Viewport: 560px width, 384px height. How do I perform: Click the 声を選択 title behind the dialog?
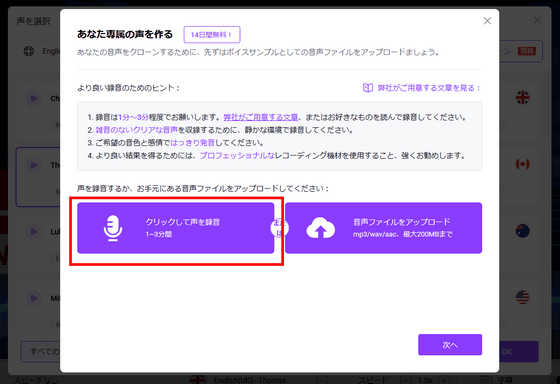pyautogui.click(x=33, y=21)
